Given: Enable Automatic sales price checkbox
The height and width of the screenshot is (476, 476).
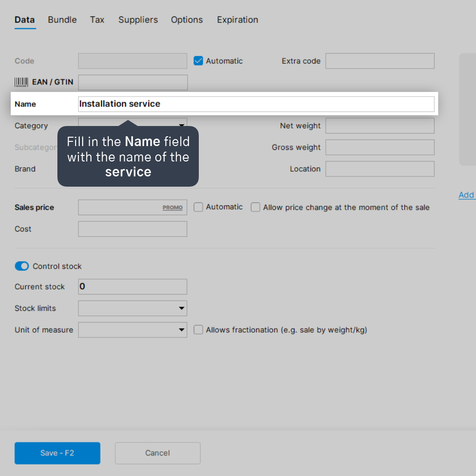Looking at the screenshot, I should coord(198,207).
